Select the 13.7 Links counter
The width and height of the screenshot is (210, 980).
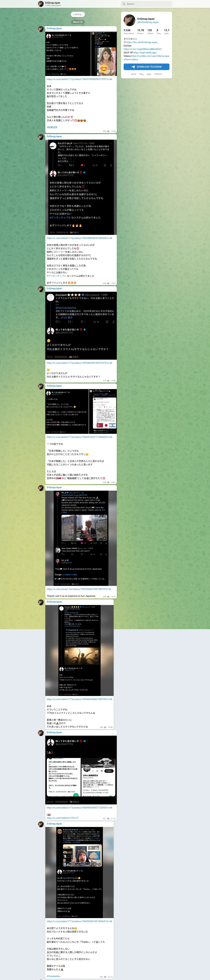(x=166, y=32)
